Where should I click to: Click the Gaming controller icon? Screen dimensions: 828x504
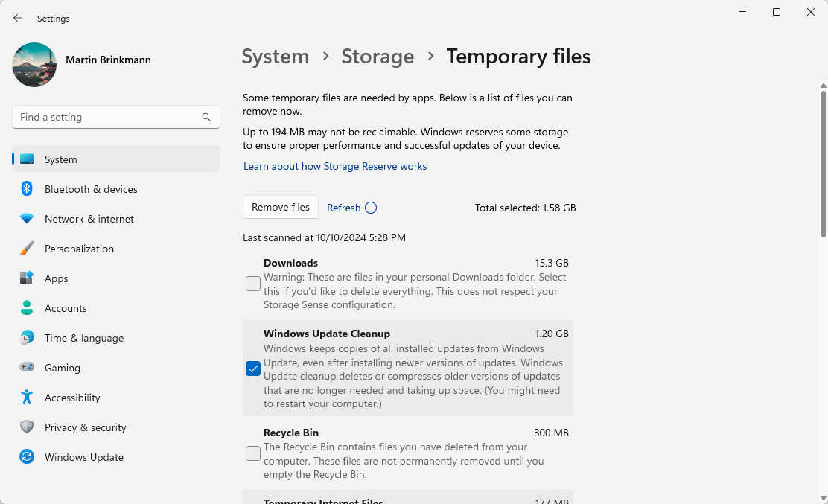point(27,367)
